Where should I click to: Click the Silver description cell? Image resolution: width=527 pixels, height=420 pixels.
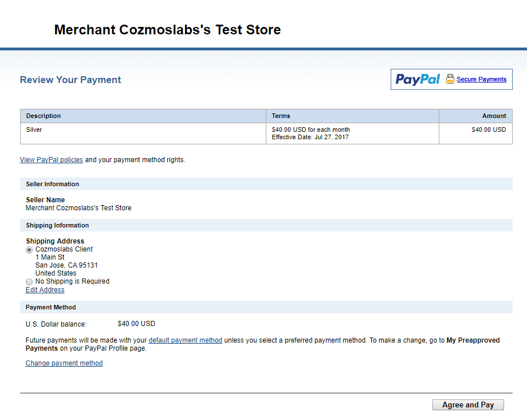click(x=143, y=134)
